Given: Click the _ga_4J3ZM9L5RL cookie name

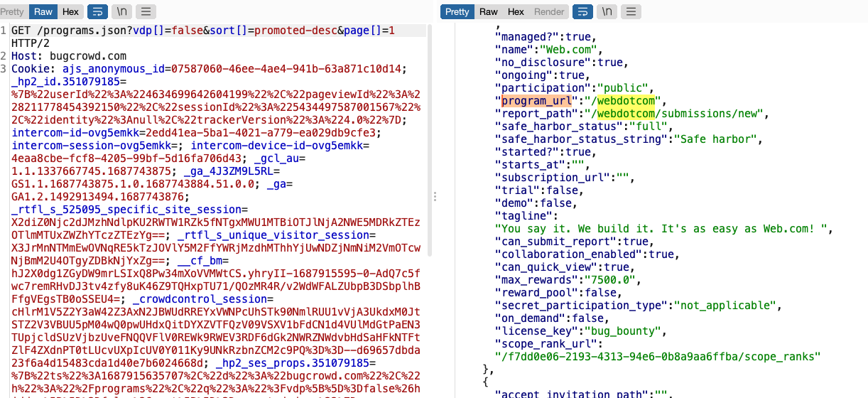Looking at the screenshot, I should click(228, 171).
